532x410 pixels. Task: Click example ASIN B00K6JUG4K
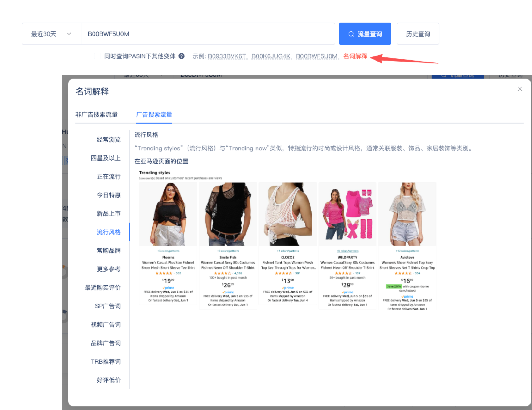(x=271, y=56)
